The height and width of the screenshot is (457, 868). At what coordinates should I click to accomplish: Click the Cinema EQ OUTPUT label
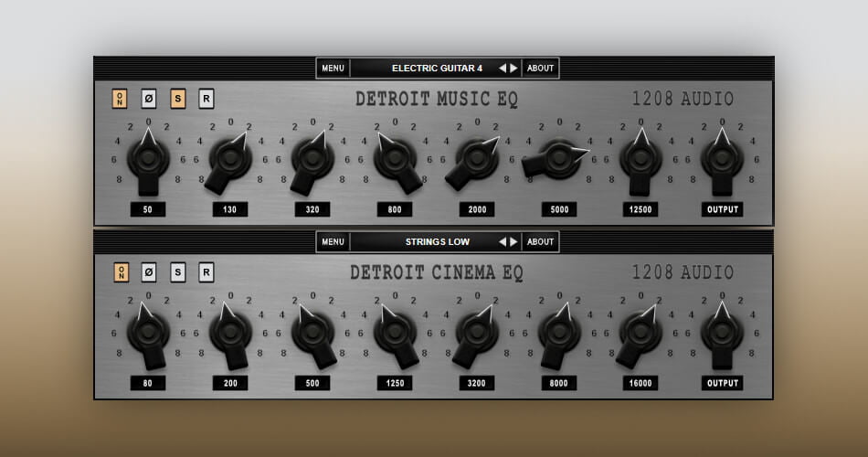(x=723, y=383)
